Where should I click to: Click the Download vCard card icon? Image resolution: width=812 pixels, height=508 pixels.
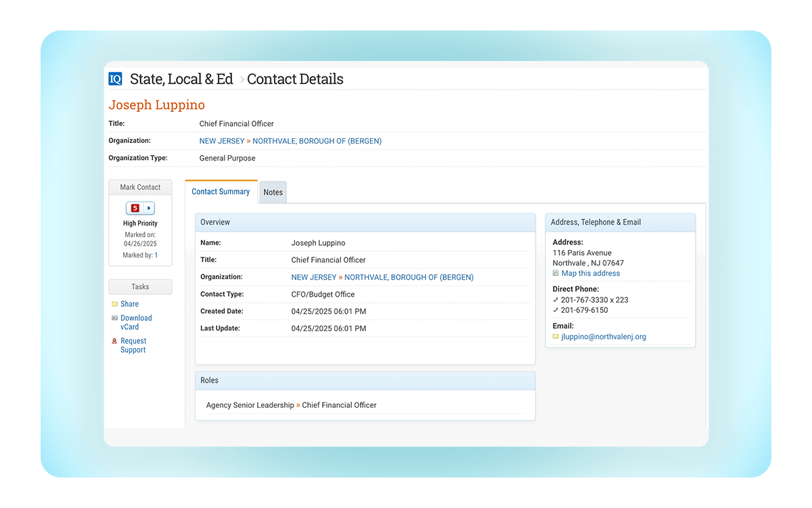(114, 318)
